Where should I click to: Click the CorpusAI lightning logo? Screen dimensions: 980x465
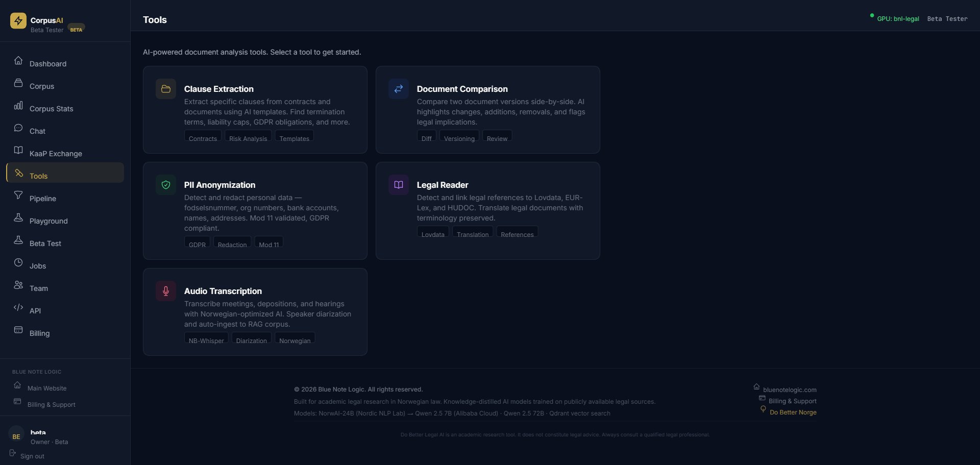[18, 21]
